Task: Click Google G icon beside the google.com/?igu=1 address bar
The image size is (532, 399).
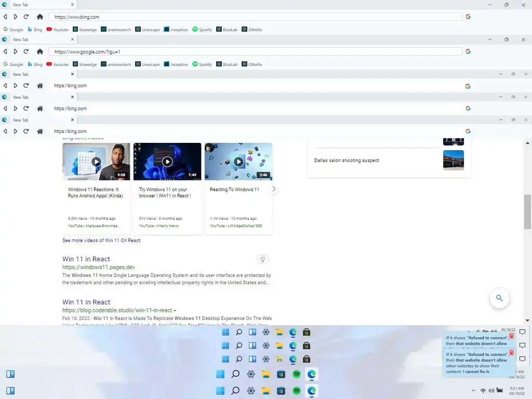Action: (468, 51)
